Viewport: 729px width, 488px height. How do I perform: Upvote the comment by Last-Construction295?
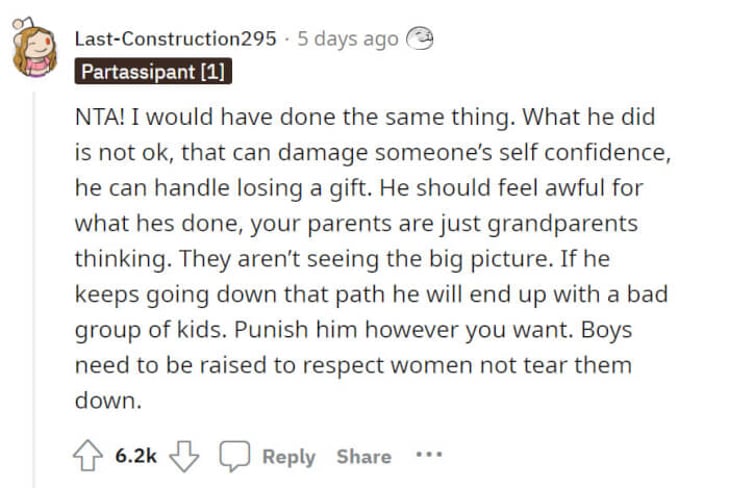[x=87, y=455]
